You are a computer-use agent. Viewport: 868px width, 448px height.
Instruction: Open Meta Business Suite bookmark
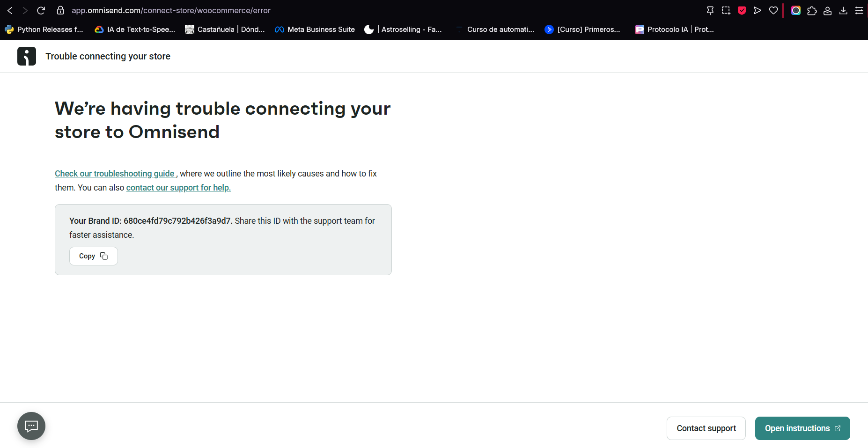[x=315, y=29]
